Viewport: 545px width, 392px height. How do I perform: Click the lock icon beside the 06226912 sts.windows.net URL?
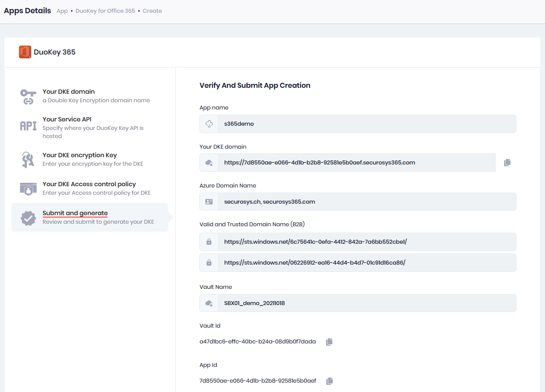coord(209,262)
